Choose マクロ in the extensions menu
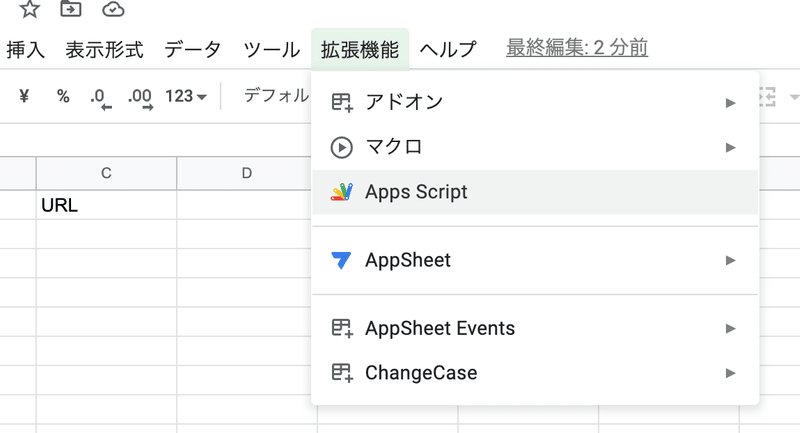800x433 pixels. pos(535,147)
